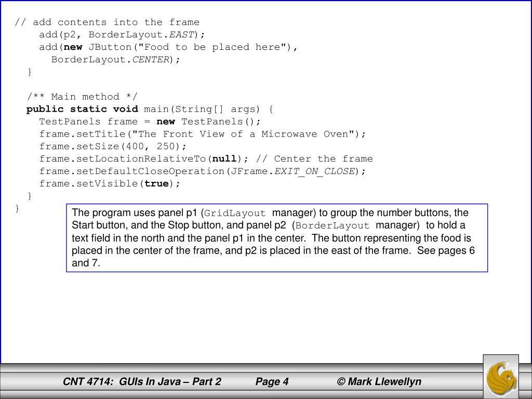
Task: Click the comment line "// add contents into the frame"
Action: (107, 22)
